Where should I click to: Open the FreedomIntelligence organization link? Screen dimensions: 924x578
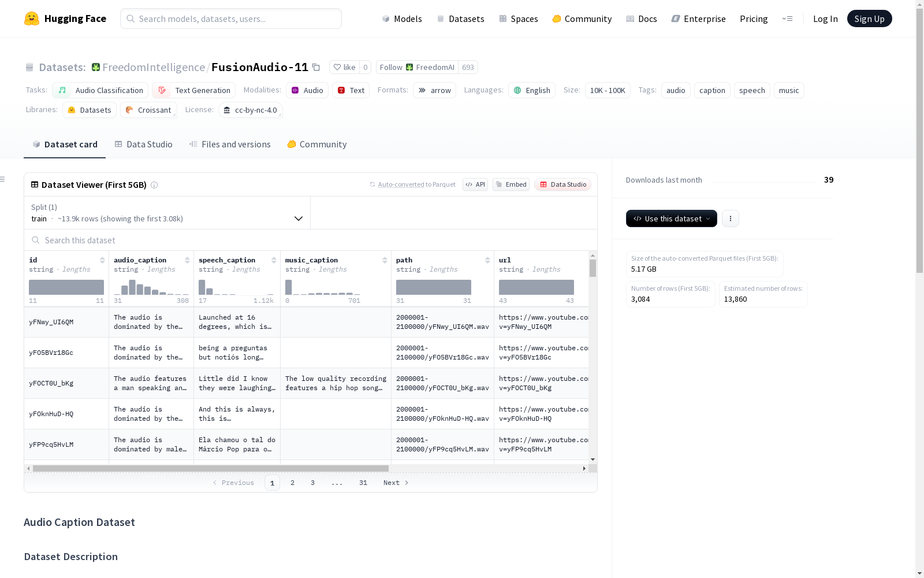(154, 67)
